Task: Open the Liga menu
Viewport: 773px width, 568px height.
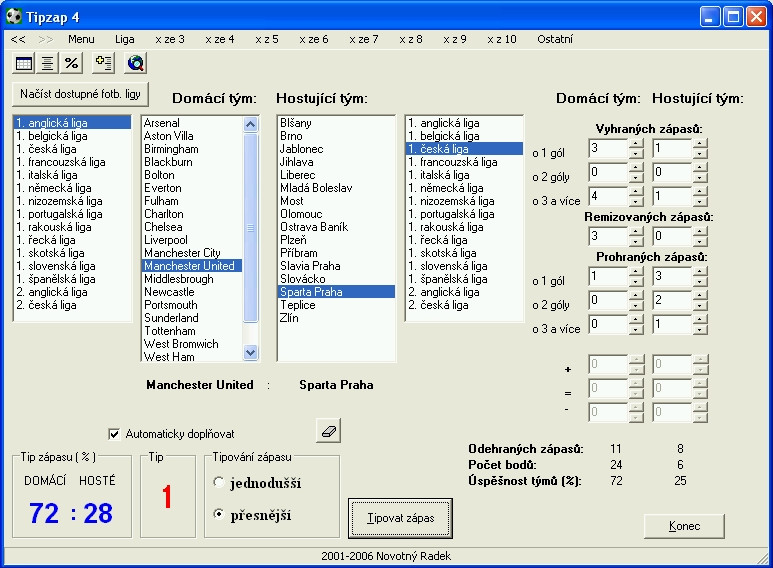Action: click(x=125, y=39)
